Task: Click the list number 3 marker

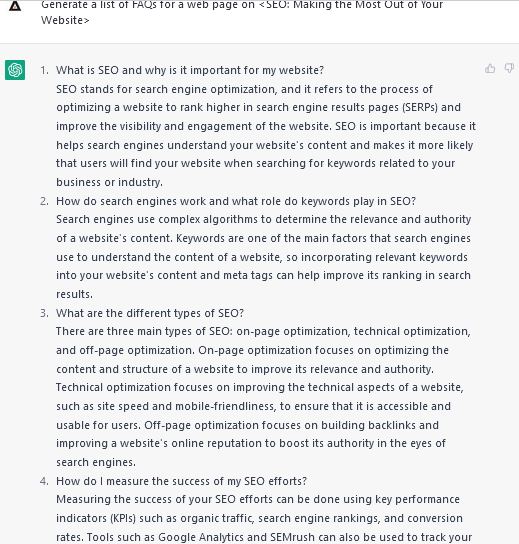Action: click(x=44, y=313)
